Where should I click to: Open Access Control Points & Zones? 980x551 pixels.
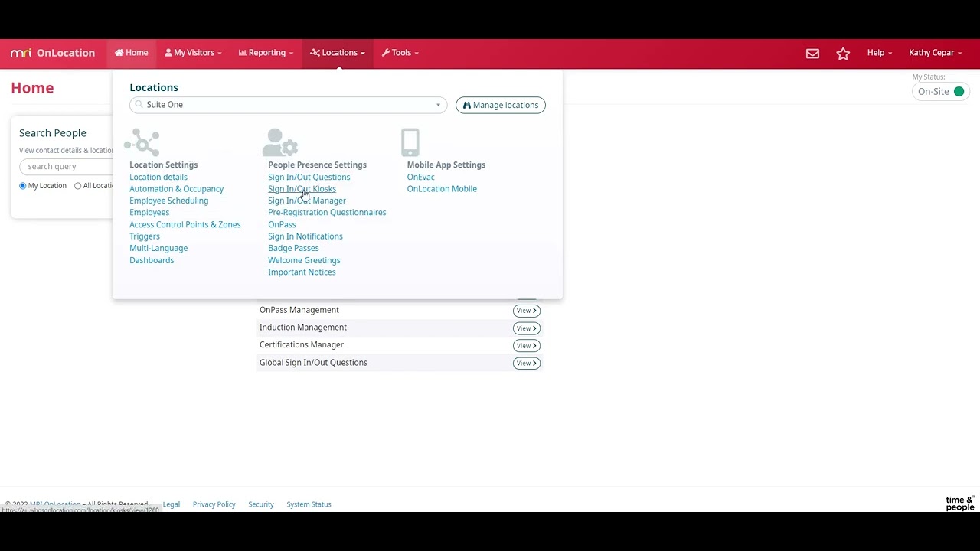[x=185, y=225]
